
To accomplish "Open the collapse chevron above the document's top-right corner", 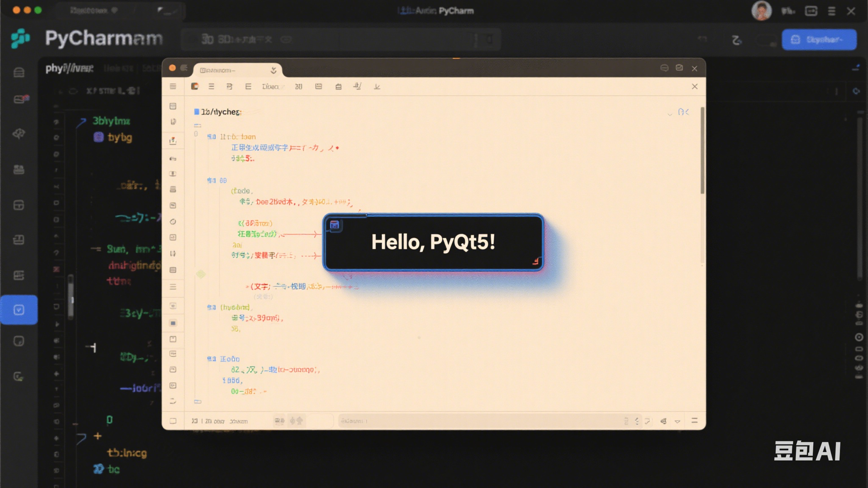I will pos(670,114).
